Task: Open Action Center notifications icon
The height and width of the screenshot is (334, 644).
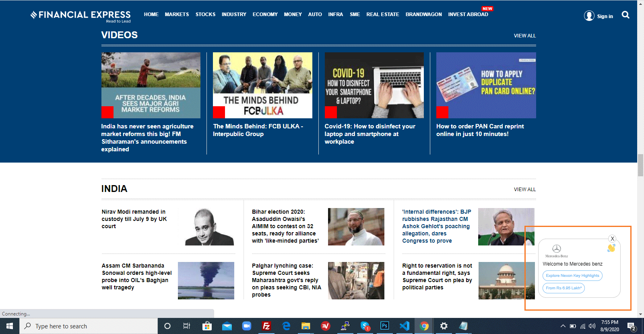Action: [631, 326]
